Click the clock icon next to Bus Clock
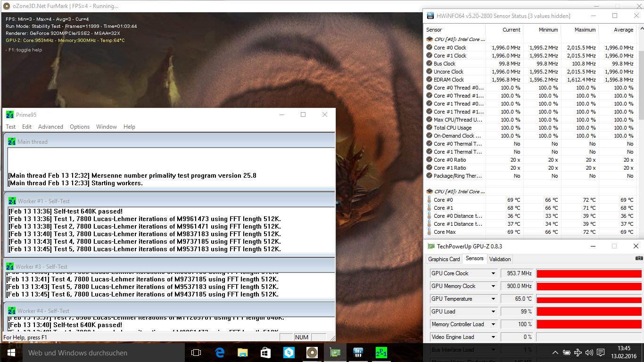 pyautogui.click(x=429, y=64)
